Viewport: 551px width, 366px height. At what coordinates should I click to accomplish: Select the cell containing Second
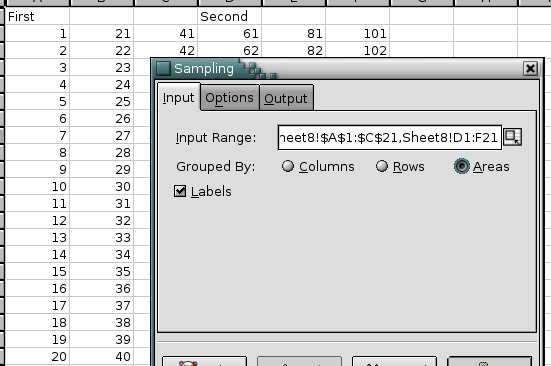tap(229, 16)
